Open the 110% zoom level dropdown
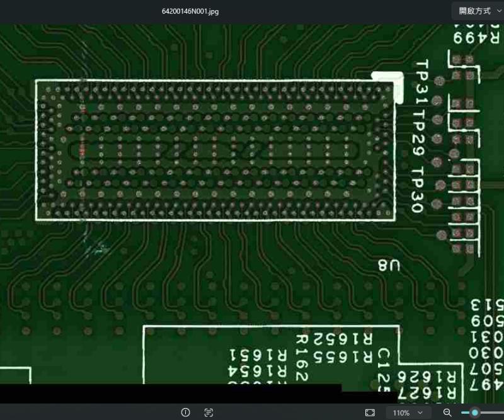Image resolution: width=504 pixels, height=420 pixels. tap(407, 412)
